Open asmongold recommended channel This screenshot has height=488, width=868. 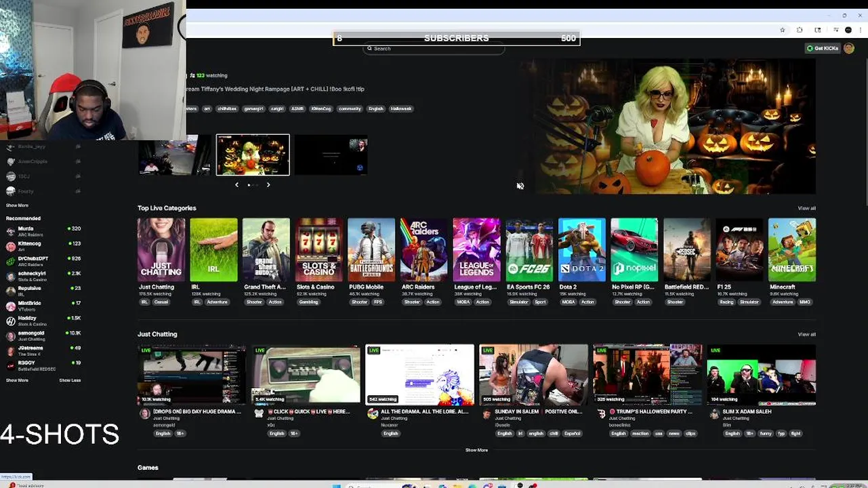[43, 335]
